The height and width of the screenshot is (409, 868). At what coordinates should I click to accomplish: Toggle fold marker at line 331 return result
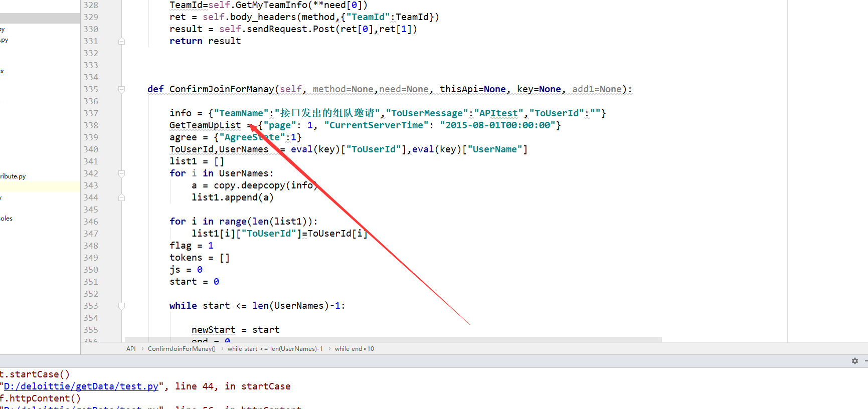click(x=121, y=41)
